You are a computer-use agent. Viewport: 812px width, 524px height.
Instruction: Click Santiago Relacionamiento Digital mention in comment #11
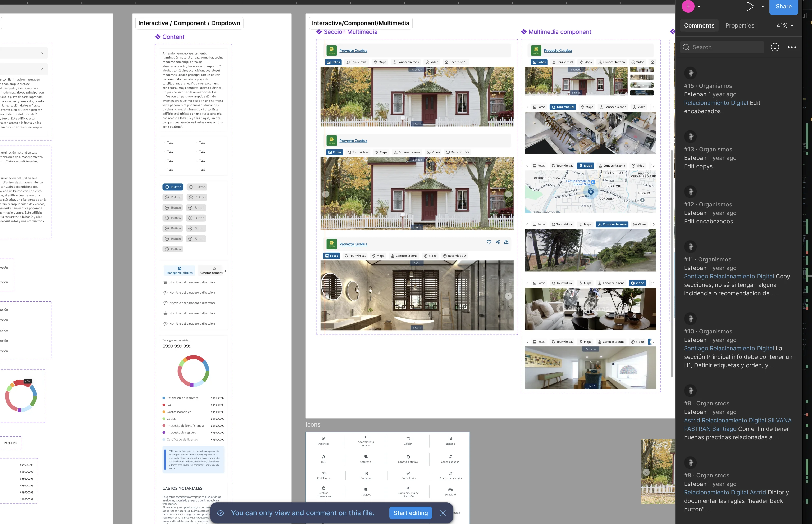click(x=729, y=276)
